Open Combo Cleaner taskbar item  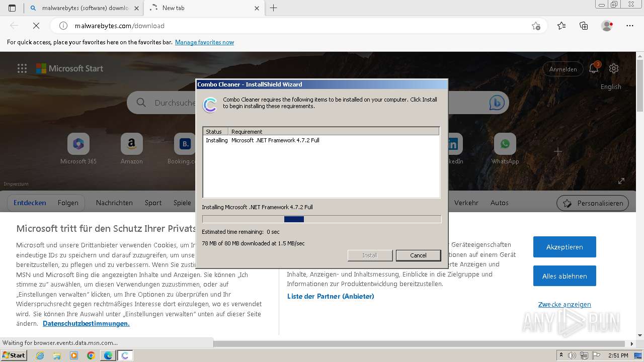[125, 355]
